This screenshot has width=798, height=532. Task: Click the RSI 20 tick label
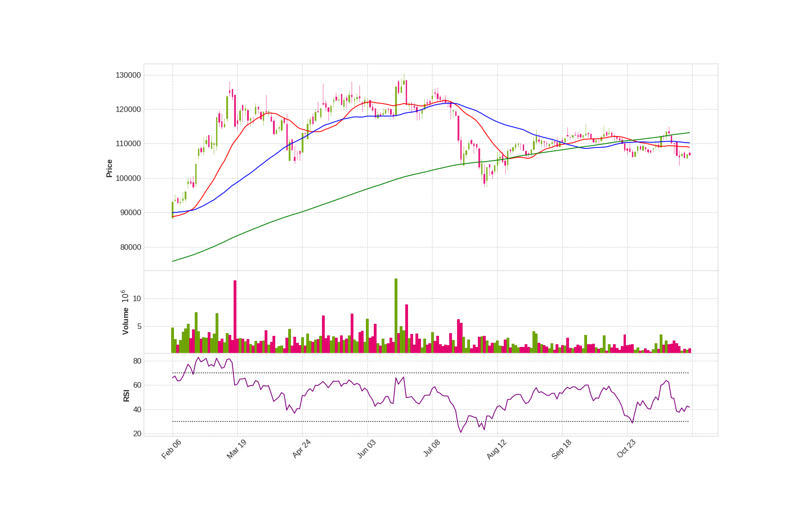pos(137,433)
